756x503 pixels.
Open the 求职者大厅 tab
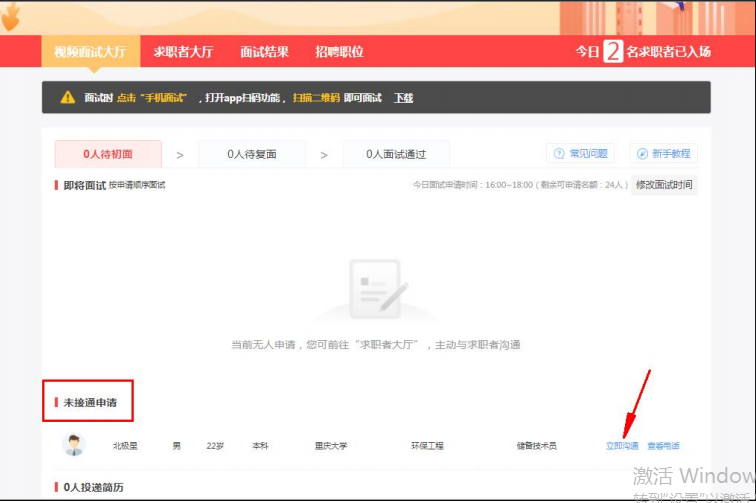[183, 52]
